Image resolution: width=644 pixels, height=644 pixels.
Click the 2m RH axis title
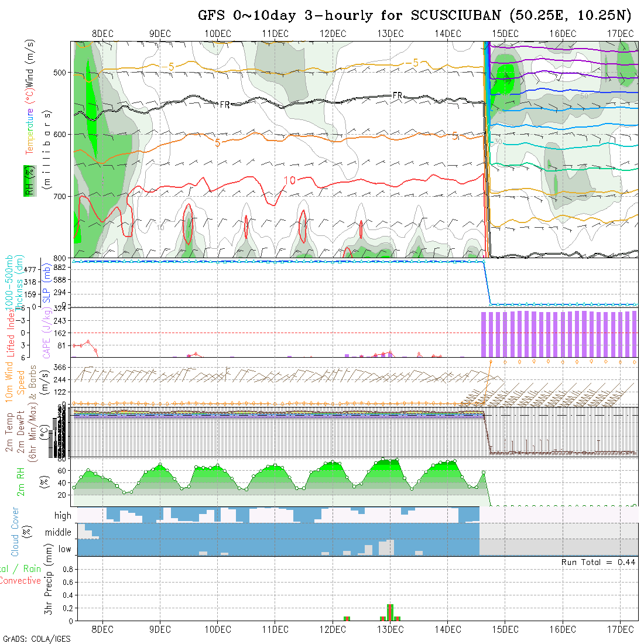click(x=21, y=482)
